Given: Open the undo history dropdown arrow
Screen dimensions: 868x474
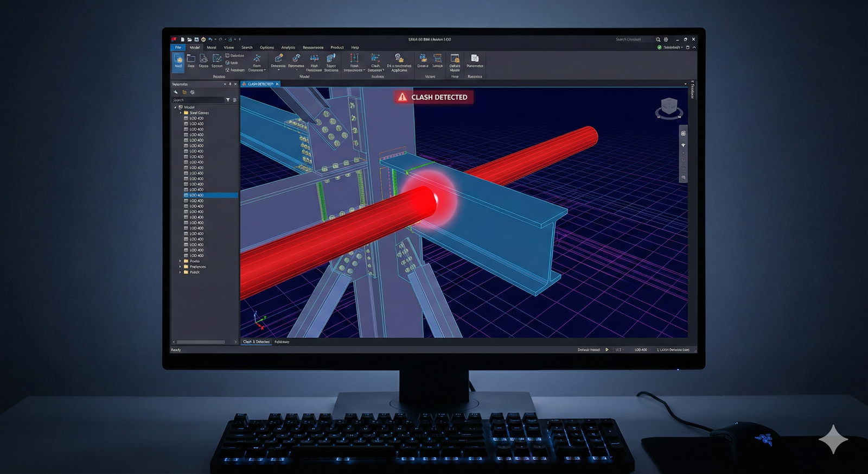Looking at the screenshot, I should (215, 40).
